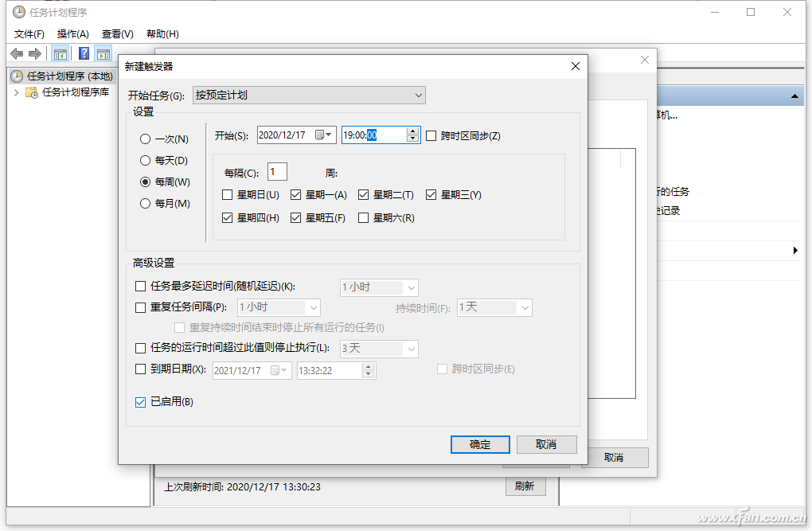The width and height of the screenshot is (812, 531).
Task: Enable 任务最多延迟时间(随机延迟) checkbox
Action: click(140, 287)
